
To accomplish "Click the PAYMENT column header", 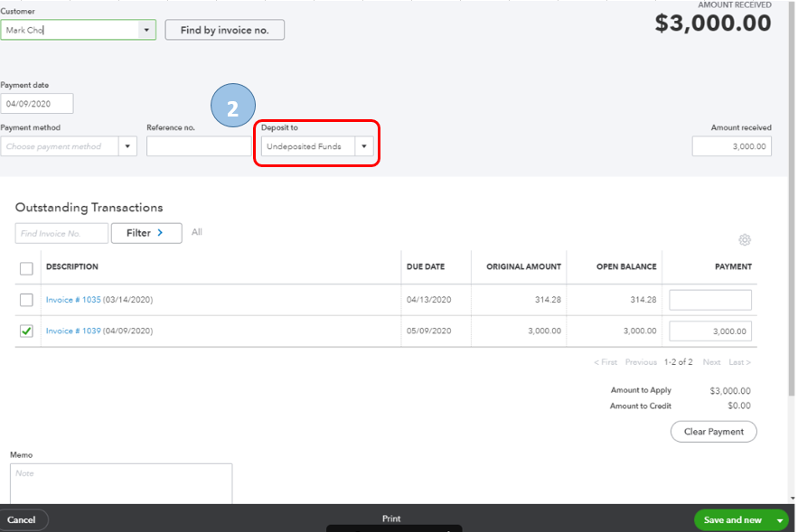I will tap(733, 266).
